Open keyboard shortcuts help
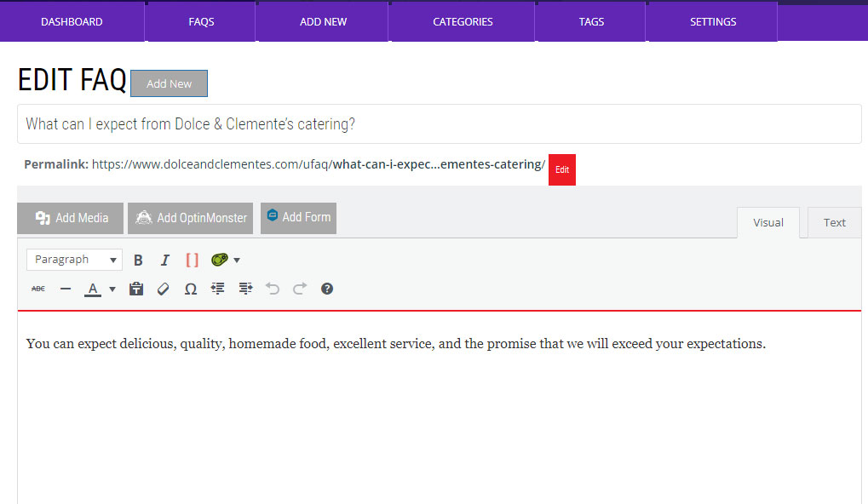The width and height of the screenshot is (868, 504). point(327,289)
